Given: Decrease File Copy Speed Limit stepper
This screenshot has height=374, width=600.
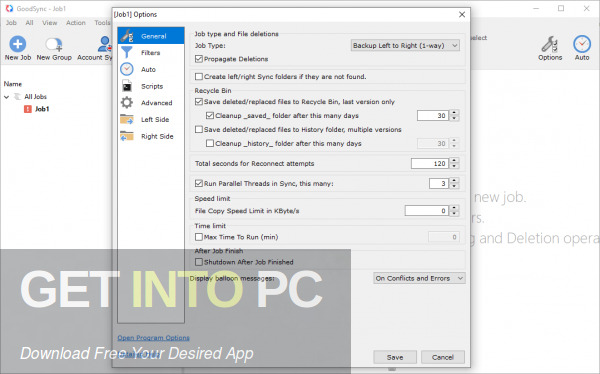Looking at the screenshot, I should [x=454, y=213].
